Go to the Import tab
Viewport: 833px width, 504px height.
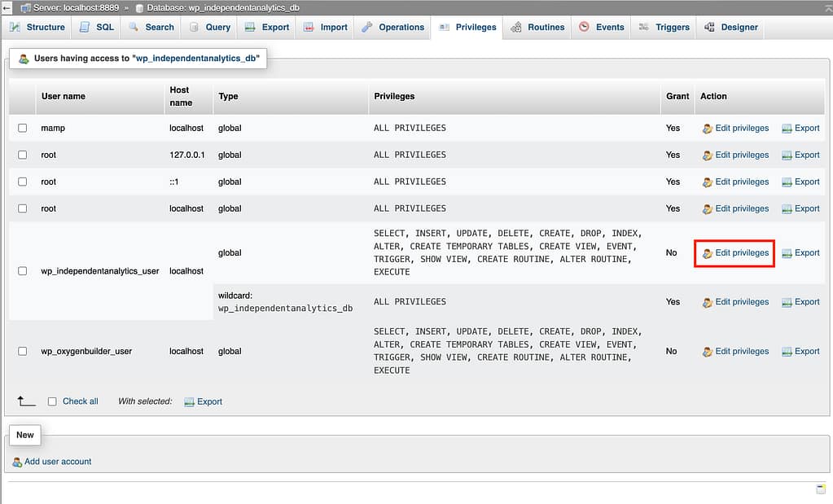pyautogui.click(x=326, y=27)
